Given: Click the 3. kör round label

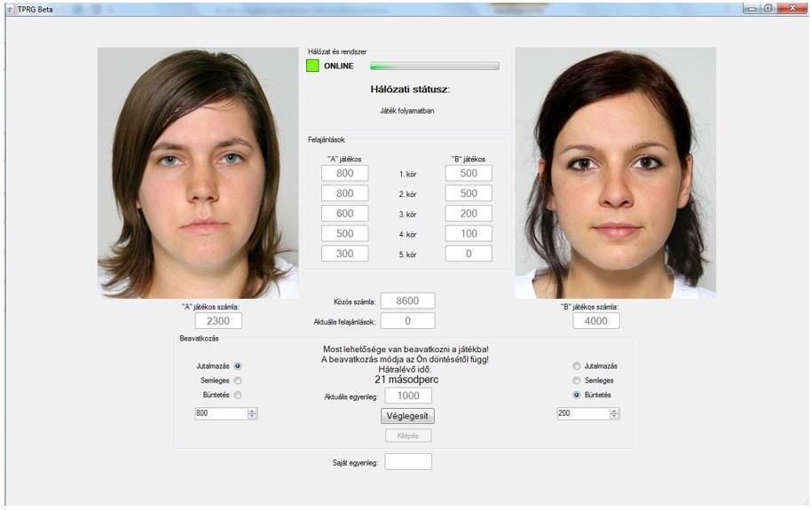Looking at the screenshot, I should (x=407, y=215).
